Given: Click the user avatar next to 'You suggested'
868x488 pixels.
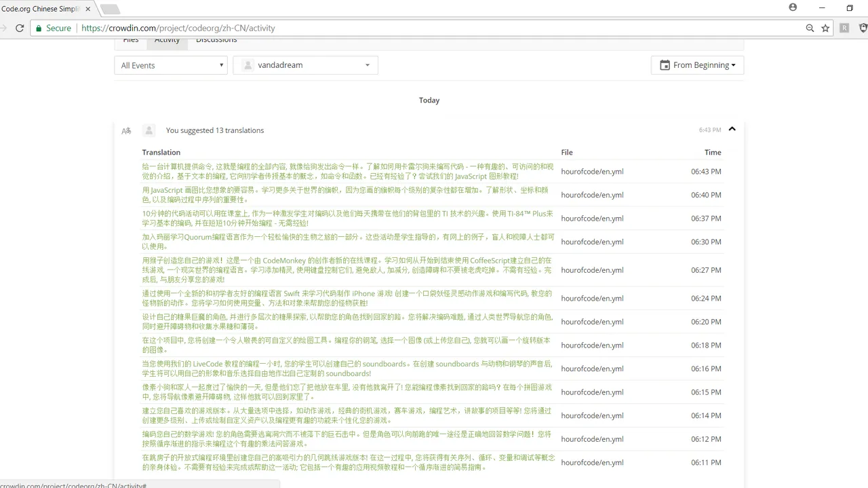Looking at the screenshot, I should 149,130.
